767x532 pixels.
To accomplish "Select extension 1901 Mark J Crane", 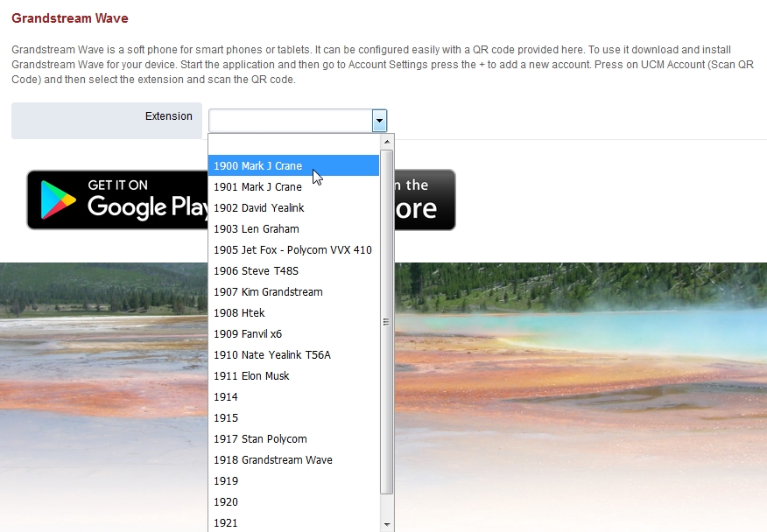I will point(293,186).
